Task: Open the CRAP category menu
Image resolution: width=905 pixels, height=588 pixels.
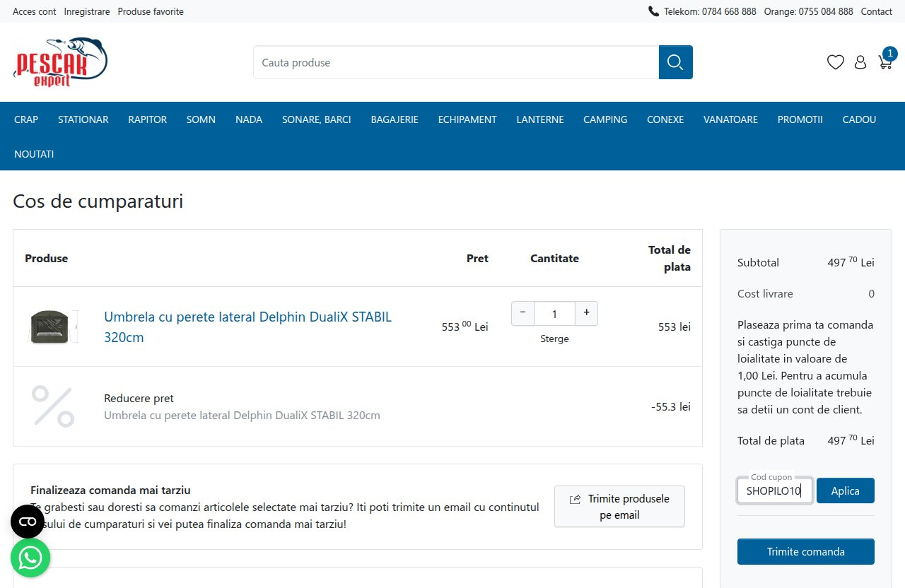Action: click(x=26, y=119)
